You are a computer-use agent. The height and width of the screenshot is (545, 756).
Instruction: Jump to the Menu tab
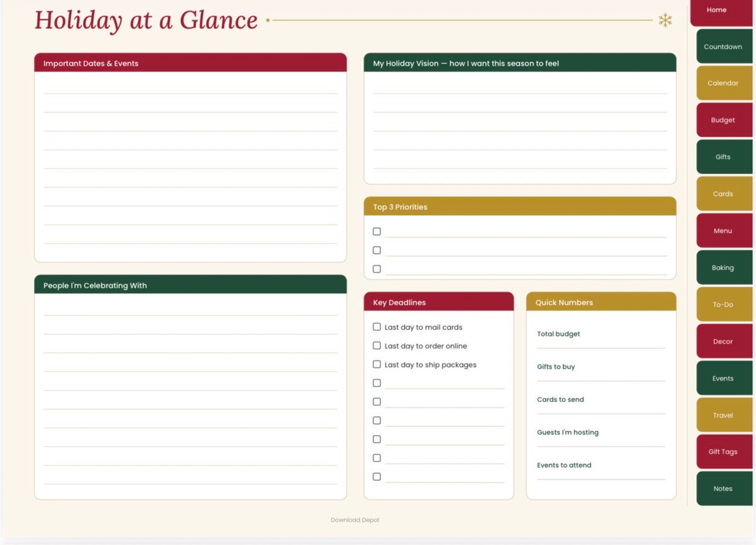tap(724, 231)
